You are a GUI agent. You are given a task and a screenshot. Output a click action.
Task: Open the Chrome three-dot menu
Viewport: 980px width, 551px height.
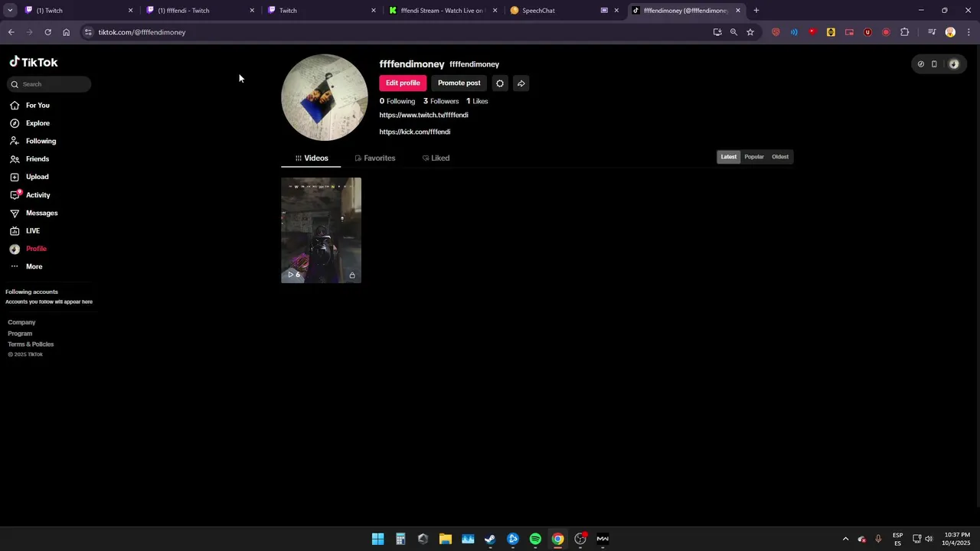969,32
